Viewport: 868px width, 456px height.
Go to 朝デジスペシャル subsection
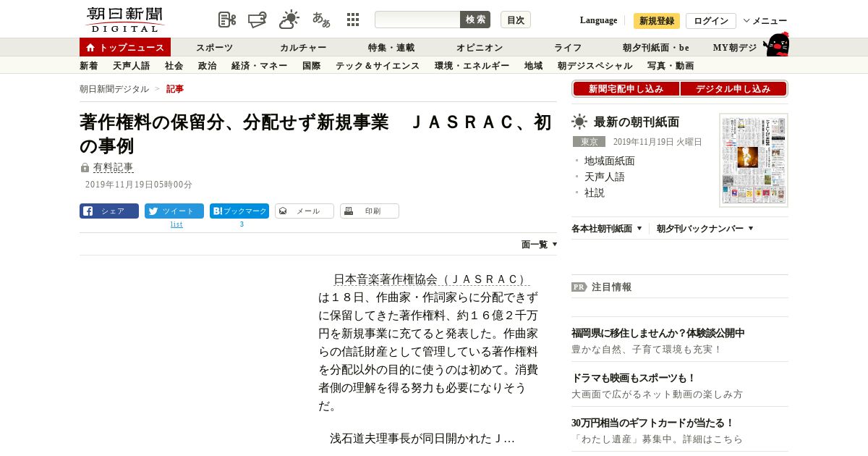595,66
